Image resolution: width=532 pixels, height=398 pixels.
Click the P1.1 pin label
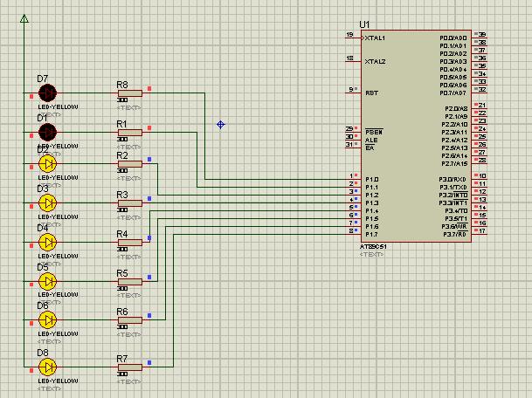pyautogui.click(x=372, y=187)
